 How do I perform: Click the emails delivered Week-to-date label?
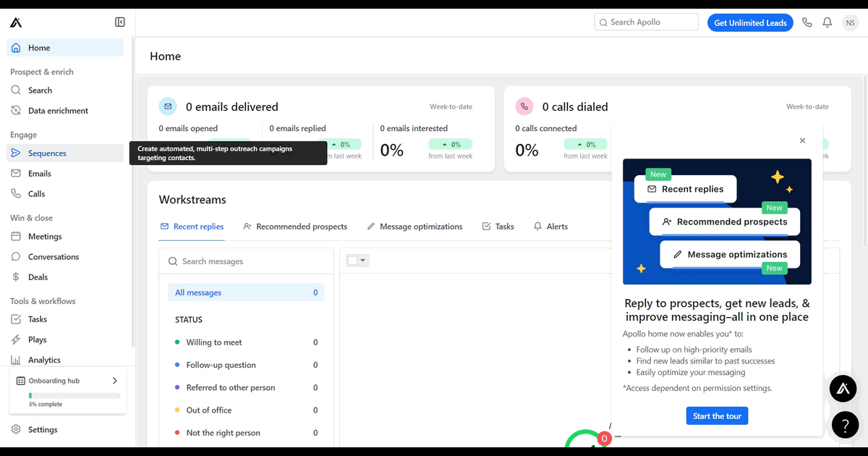point(451,106)
